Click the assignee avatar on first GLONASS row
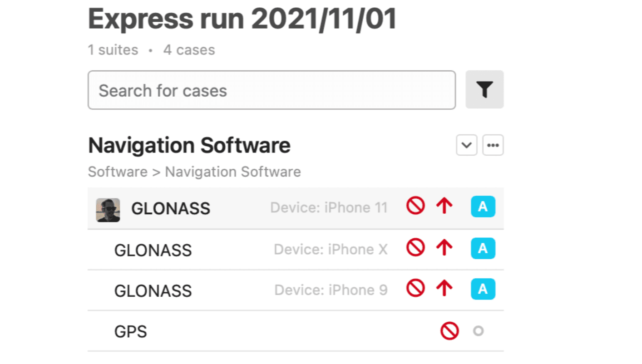Screen dimensions: 642x364 (108, 210)
